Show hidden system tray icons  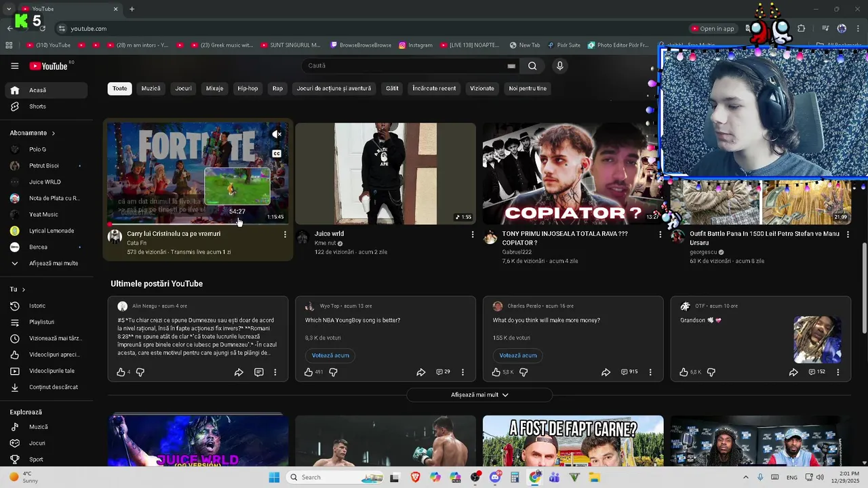[746, 477]
